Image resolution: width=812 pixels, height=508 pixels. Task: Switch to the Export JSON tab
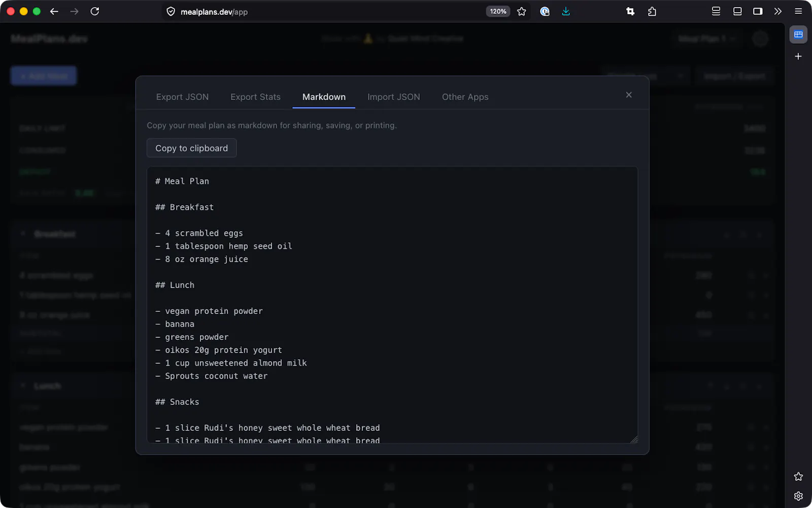(182, 97)
